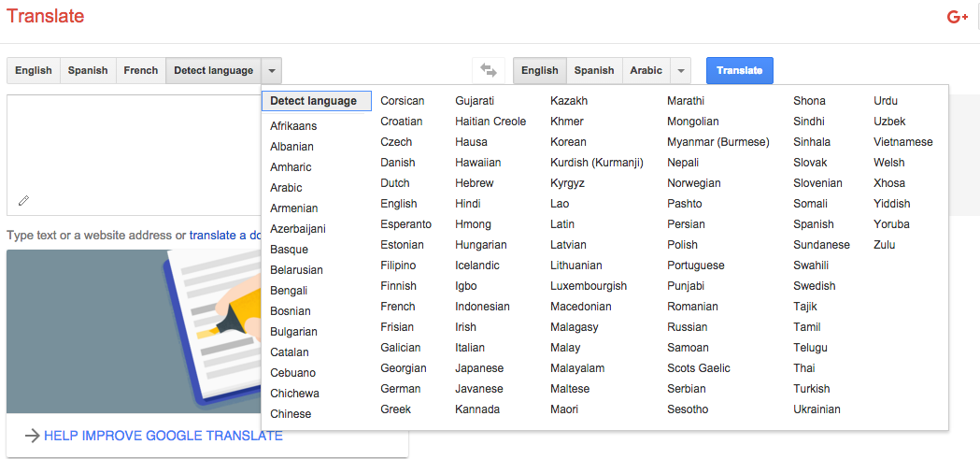The width and height of the screenshot is (980, 459).
Task: Select Yiddish in the language list
Action: point(892,204)
